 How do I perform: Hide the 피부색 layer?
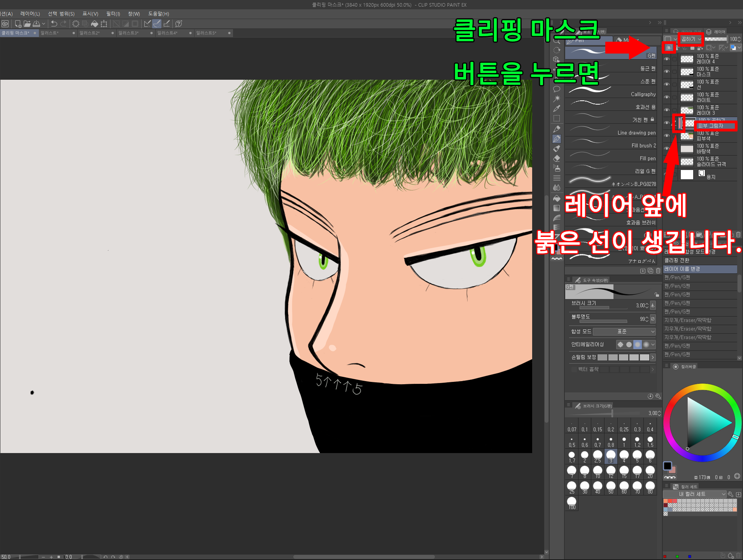tap(667, 136)
